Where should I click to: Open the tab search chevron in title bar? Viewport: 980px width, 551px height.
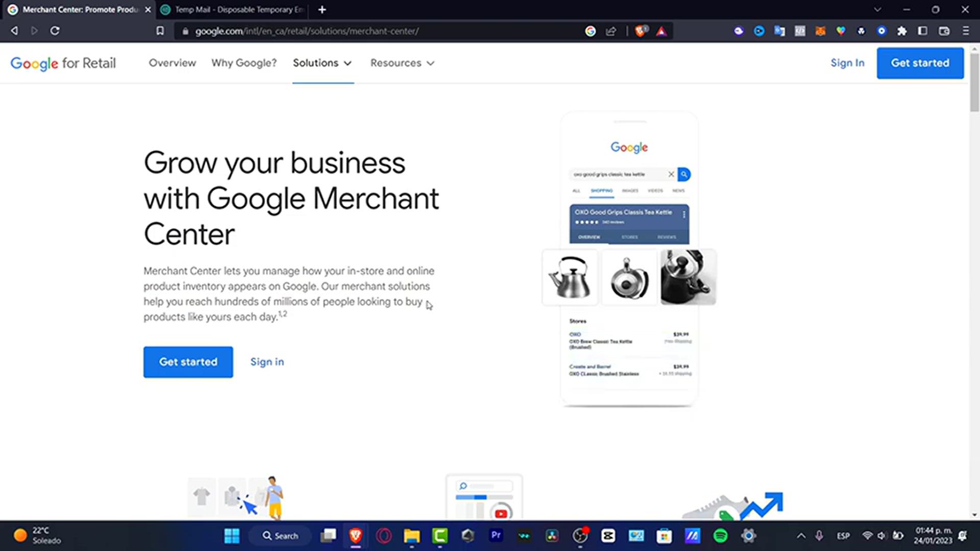877,10
